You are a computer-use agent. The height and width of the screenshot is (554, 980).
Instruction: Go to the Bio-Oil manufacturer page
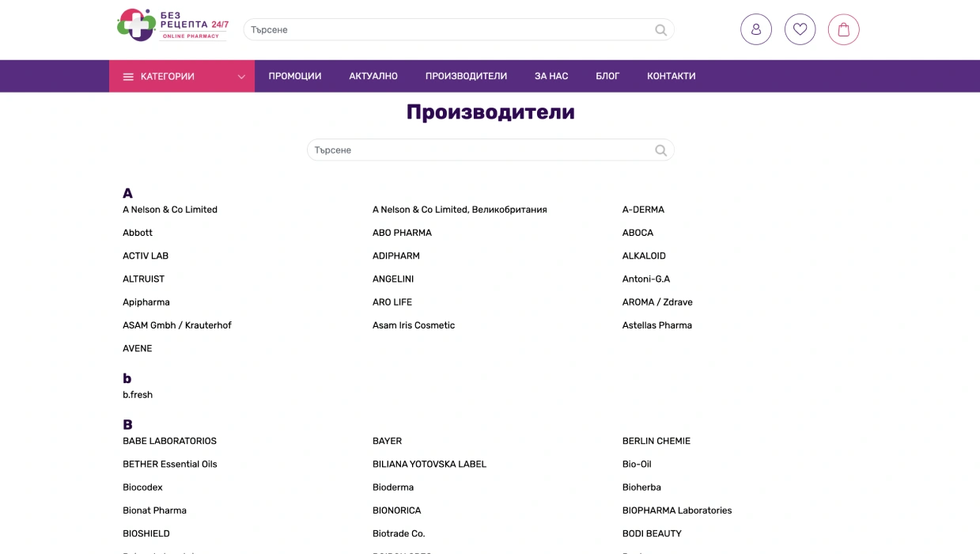tap(637, 464)
